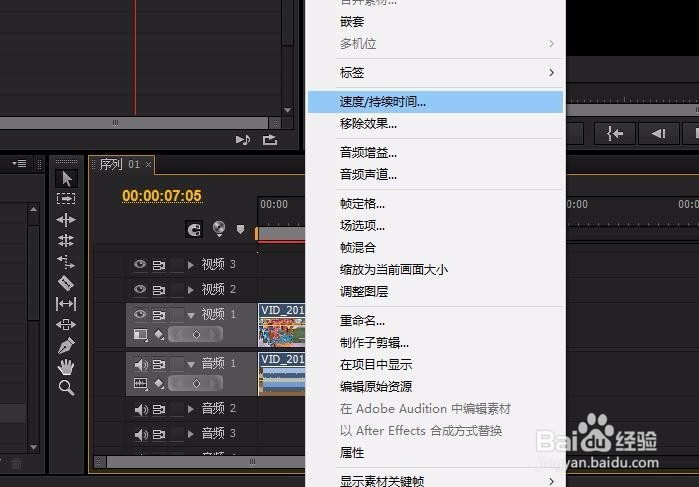Select the Hand tool
Viewport: 699px width, 487px height.
point(66,367)
